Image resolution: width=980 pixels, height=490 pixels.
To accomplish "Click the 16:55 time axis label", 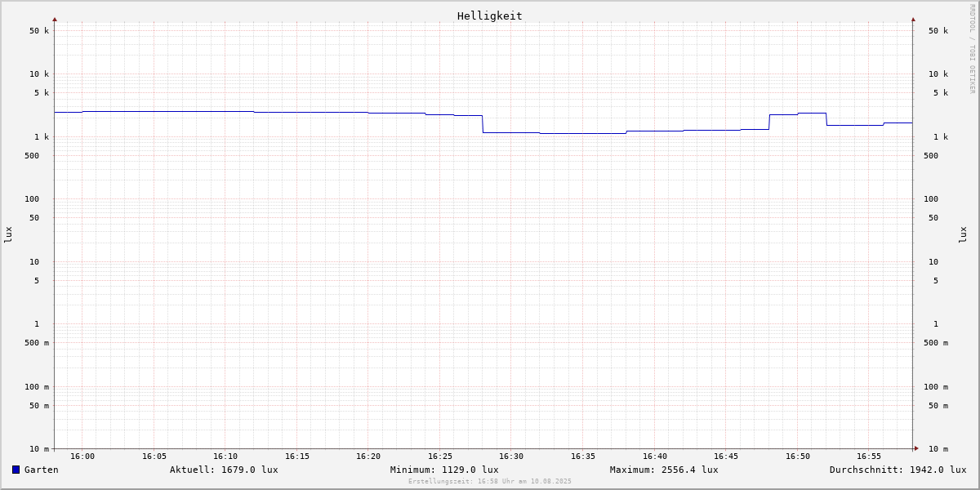I will click(869, 457).
